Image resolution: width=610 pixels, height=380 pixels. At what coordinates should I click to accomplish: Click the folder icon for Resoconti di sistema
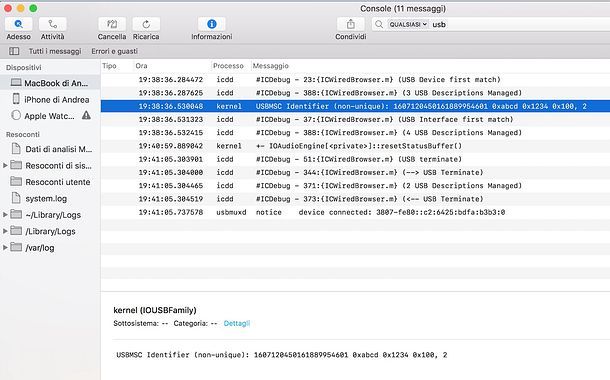click(x=16, y=165)
